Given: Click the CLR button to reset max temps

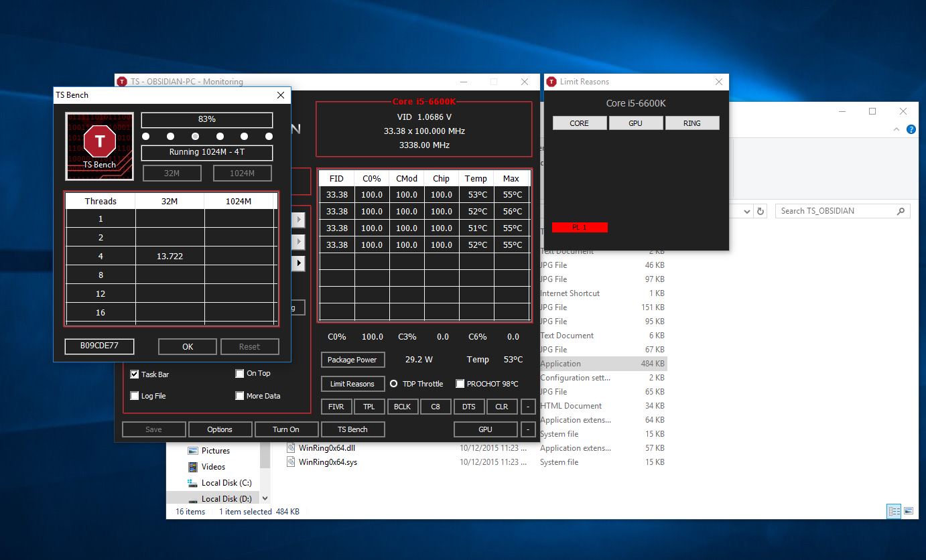Looking at the screenshot, I should (x=502, y=407).
